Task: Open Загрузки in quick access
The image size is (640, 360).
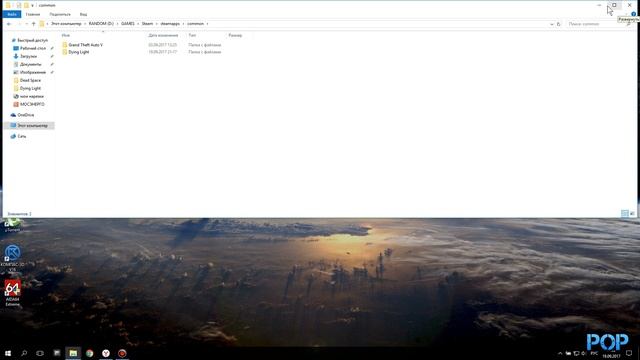Action: click(28, 56)
